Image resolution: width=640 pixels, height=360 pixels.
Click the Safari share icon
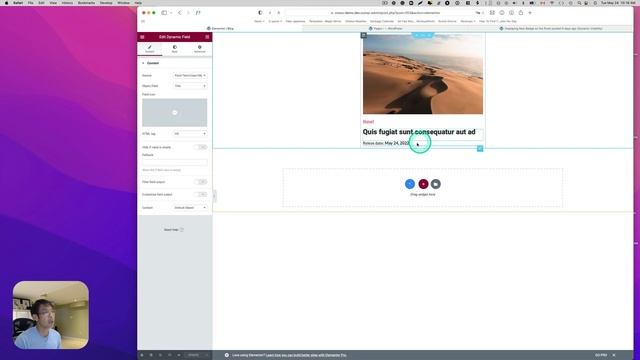click(521, 13)
